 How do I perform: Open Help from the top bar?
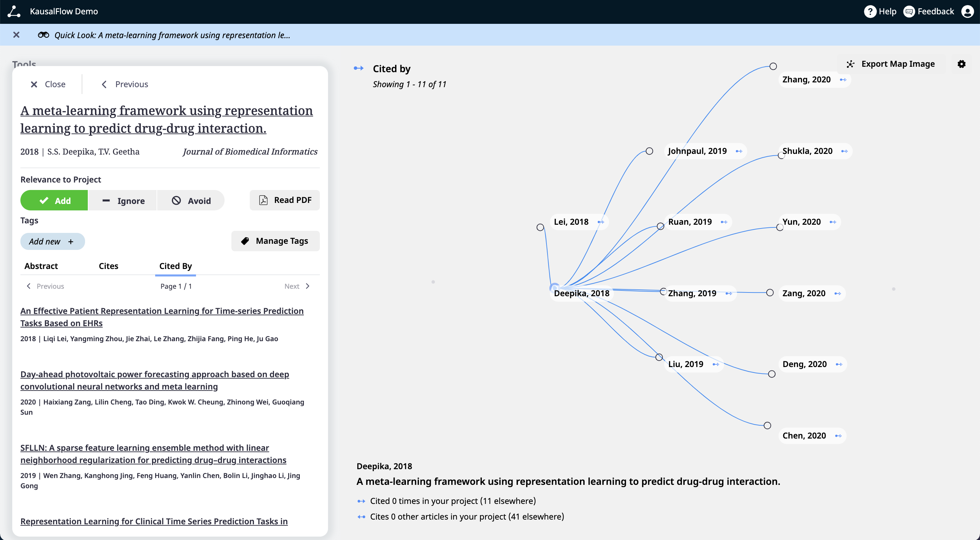[x=871, y=12]
